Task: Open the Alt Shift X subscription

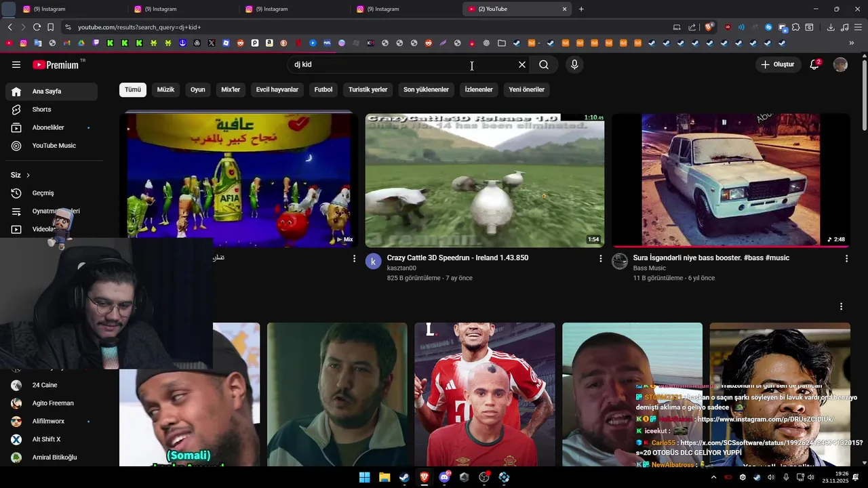Action: [x=52, y=439]
